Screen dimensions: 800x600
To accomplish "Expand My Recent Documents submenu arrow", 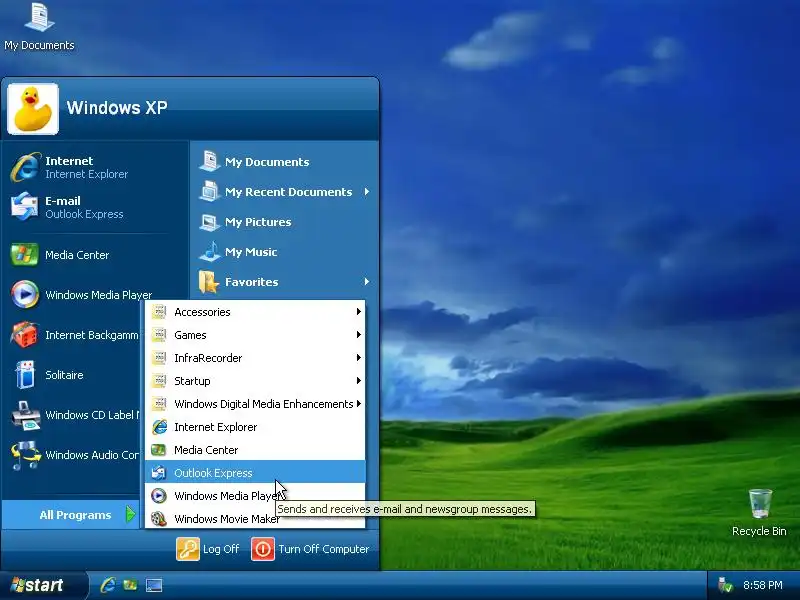I will coord(367,192).
